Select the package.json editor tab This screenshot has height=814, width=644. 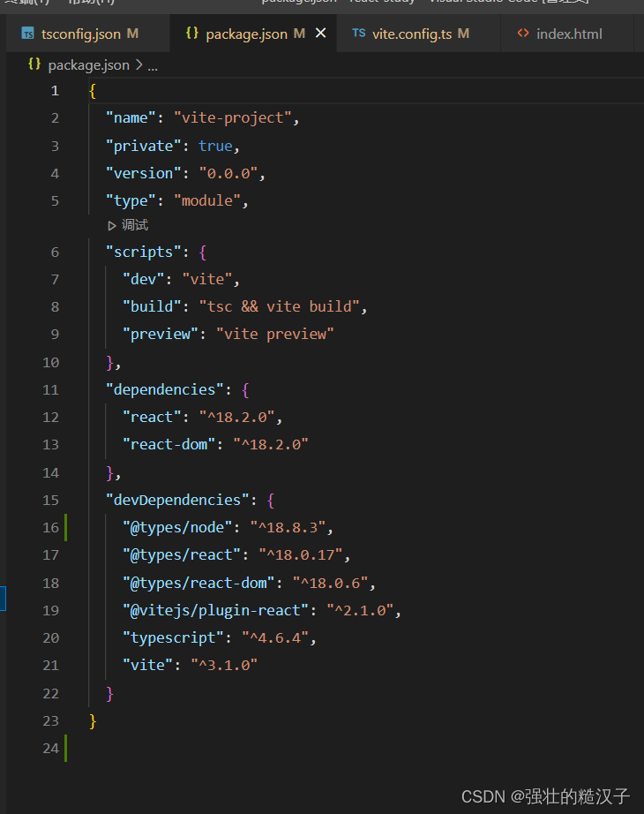coord(252,34)
